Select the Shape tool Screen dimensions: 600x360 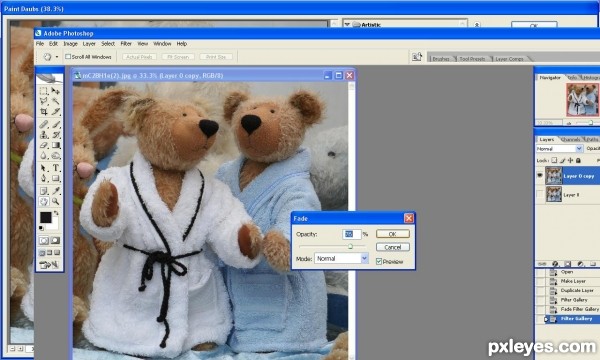click(x=56, y=178)
